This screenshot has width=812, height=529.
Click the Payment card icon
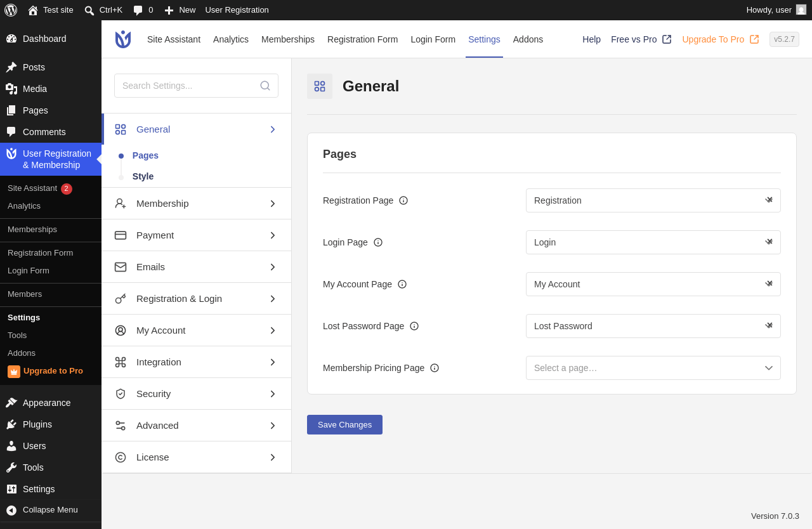pyautogui.click(x=121, y=235)
